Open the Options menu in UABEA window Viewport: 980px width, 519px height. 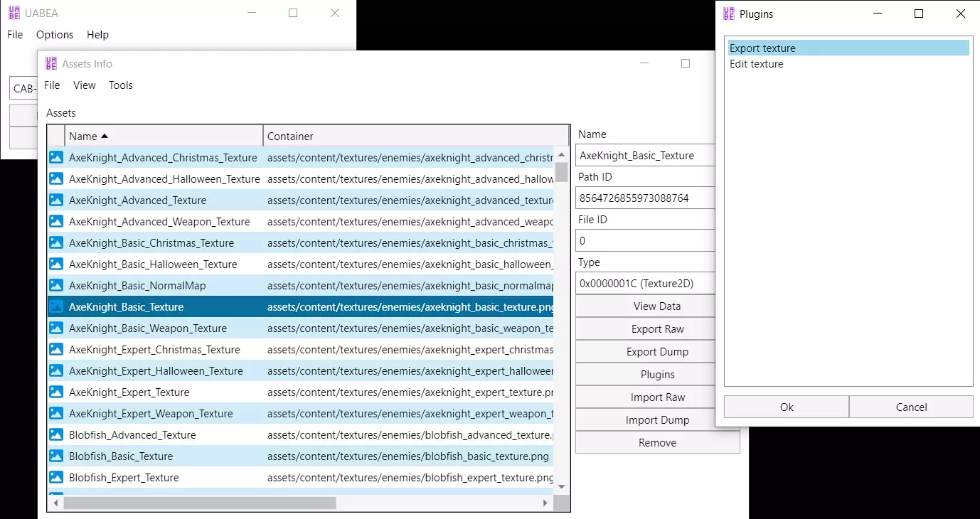click(x=55, y=35)
